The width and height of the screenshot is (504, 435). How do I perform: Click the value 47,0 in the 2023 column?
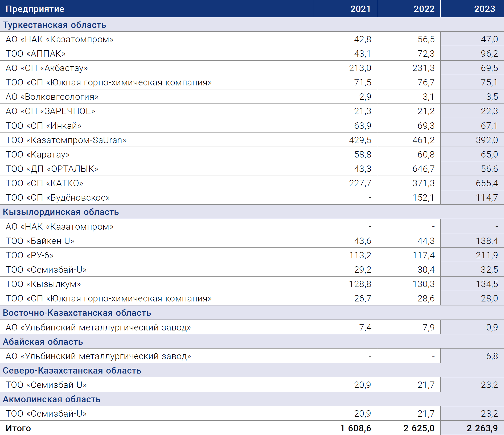(489, 39)
